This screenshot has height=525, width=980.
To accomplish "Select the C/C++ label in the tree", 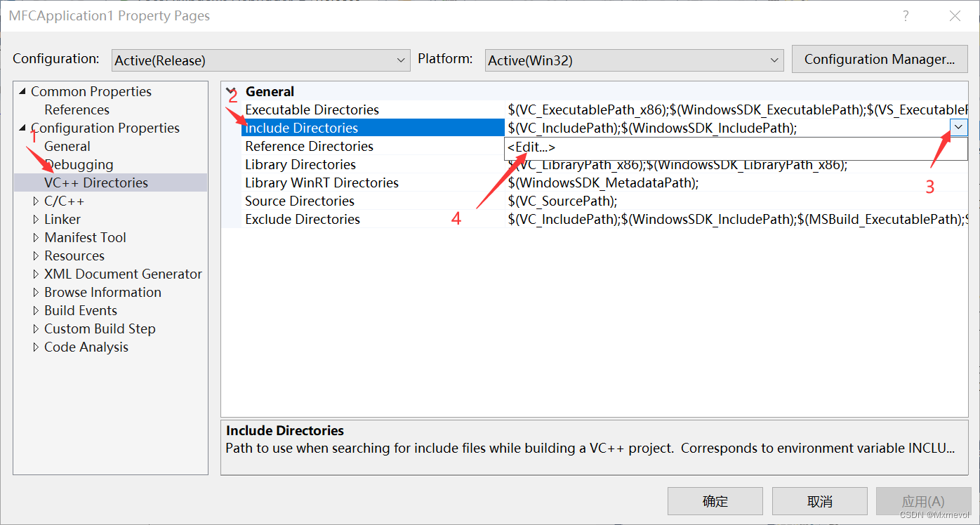I will 65,201.
